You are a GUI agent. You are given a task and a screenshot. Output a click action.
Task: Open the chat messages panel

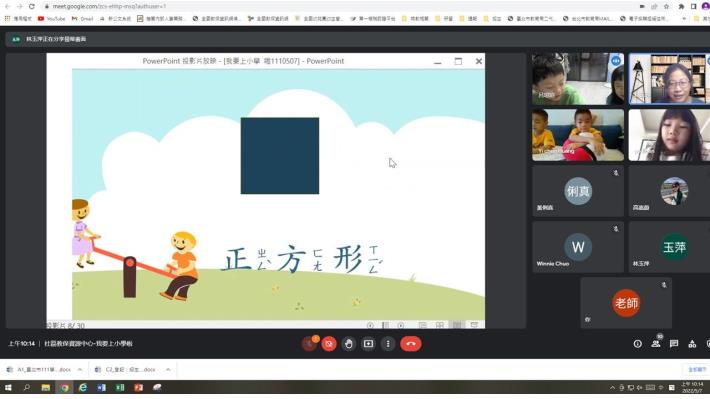(674, 344)
